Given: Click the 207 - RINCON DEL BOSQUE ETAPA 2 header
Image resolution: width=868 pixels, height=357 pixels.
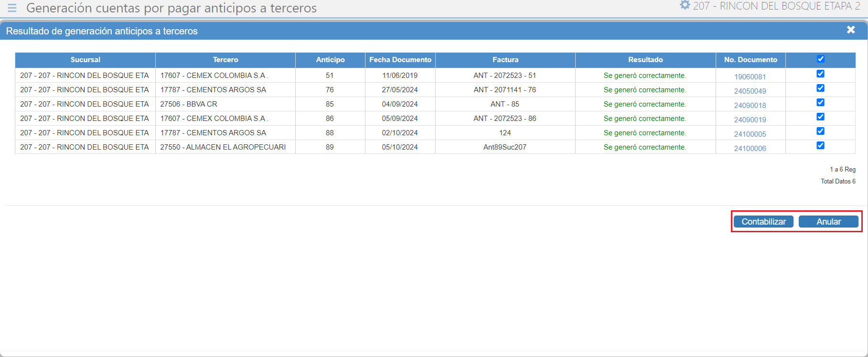Looking at the screenshot, I should click(776, 6).
